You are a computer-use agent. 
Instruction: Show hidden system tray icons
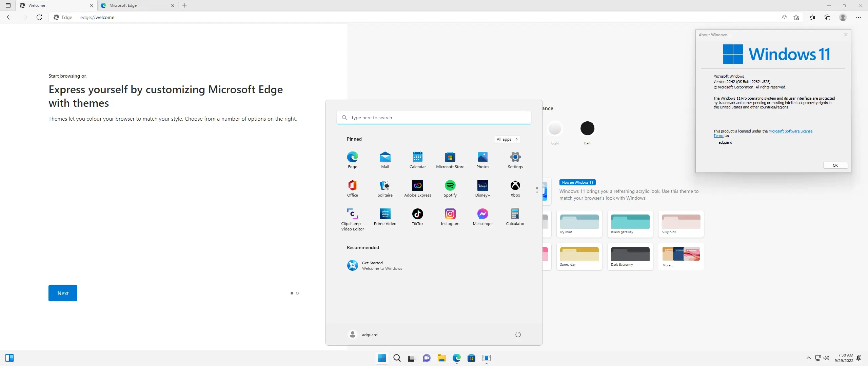point(808,358)
